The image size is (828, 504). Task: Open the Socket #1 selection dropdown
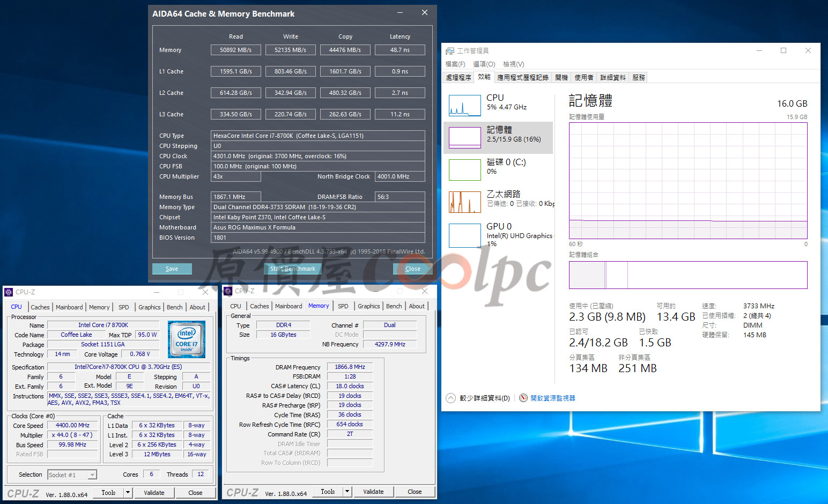coord(93,475)
